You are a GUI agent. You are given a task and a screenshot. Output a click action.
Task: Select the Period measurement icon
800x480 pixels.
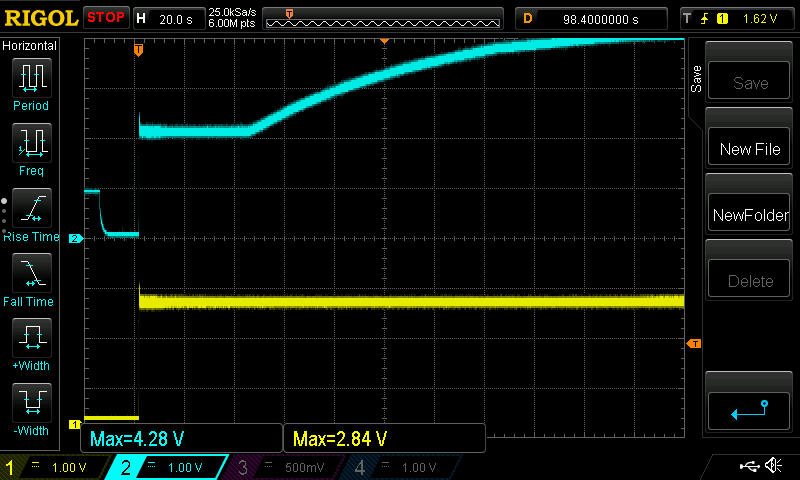coord(31,78)
